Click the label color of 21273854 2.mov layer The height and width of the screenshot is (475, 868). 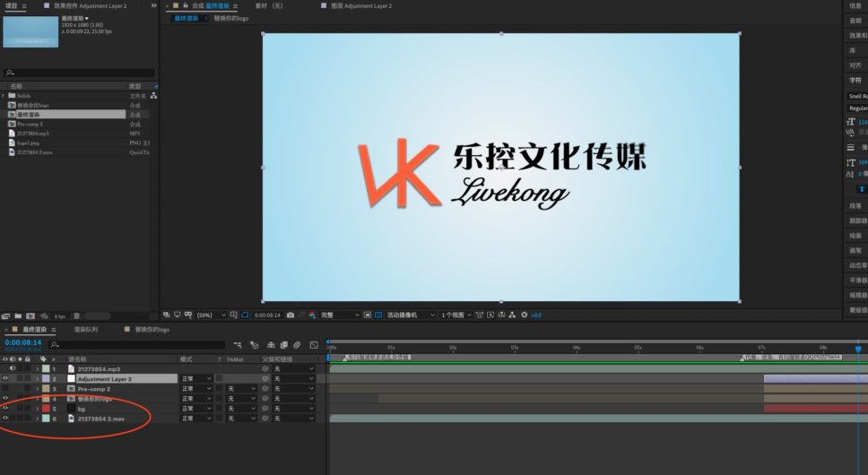point(46,419)
